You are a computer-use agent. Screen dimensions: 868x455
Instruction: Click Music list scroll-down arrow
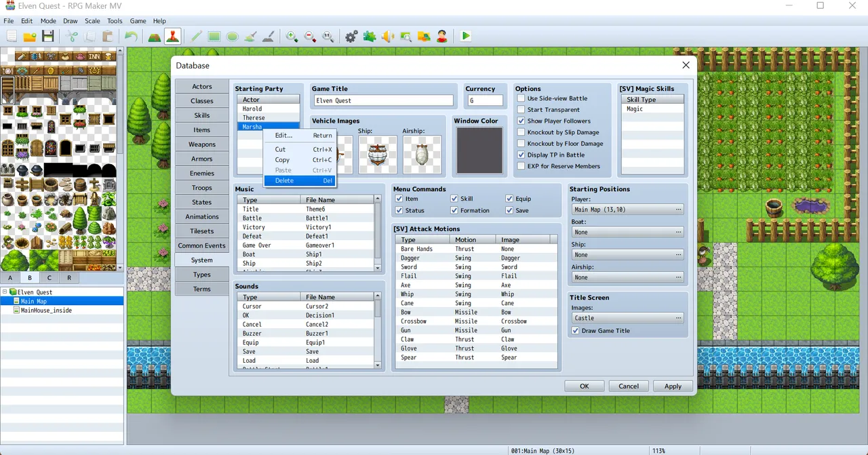point(378,269)
